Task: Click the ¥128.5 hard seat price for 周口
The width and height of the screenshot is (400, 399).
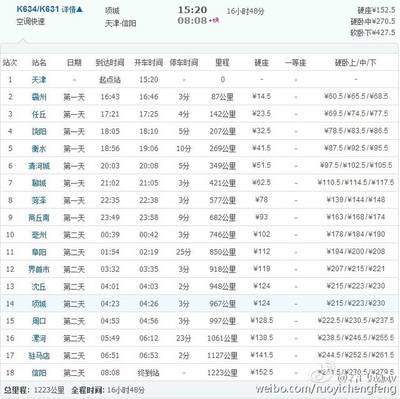Action: click(262, 321)
